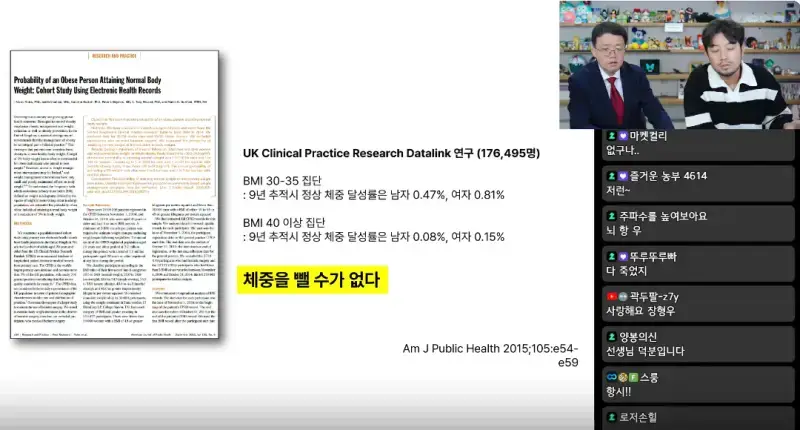Click chat message text 선생님 덕분입니다
This screenshot has width=800, height=430.
pyautogui.click(x=645, y=351)
